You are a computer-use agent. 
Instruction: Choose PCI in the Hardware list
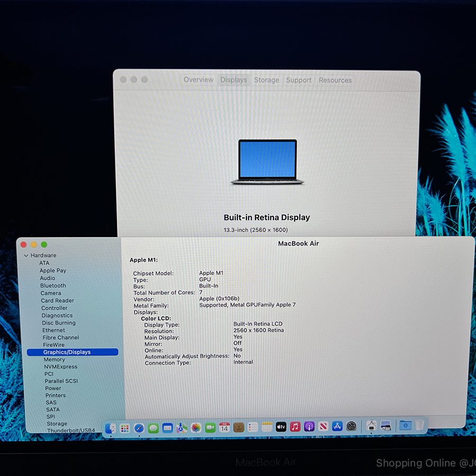click(x=49, y=374)
